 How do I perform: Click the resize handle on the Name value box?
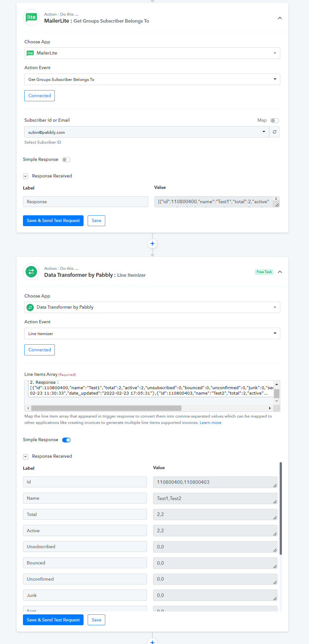275,502
